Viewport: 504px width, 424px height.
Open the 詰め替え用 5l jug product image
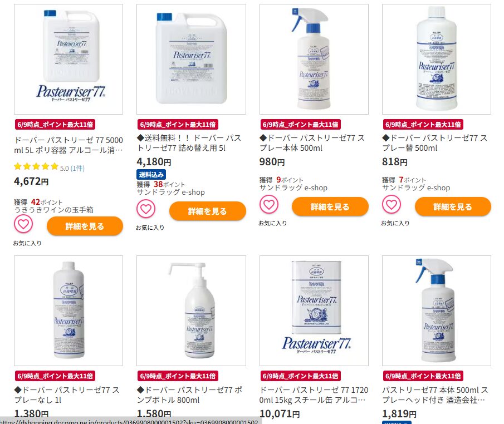(x=191, y=59)
